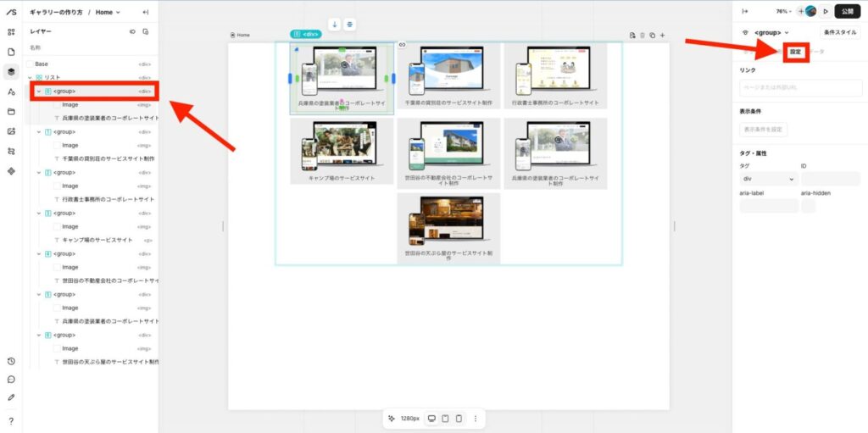Toggle the Base layer checkbox
Screen dimensions: 868x433
(x=30, y=64)
